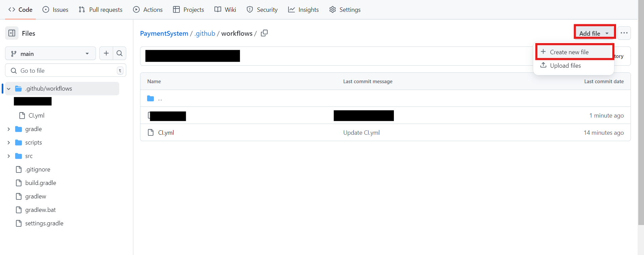Click the Files panel heading
The width and height of the screenshot is (644, 255).
[x=29, y=33]
